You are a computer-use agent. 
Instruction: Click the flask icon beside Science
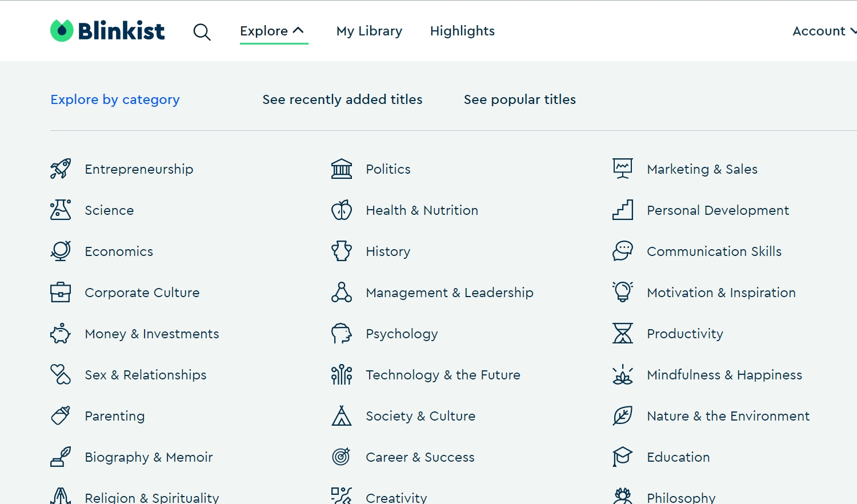(61, 210)
